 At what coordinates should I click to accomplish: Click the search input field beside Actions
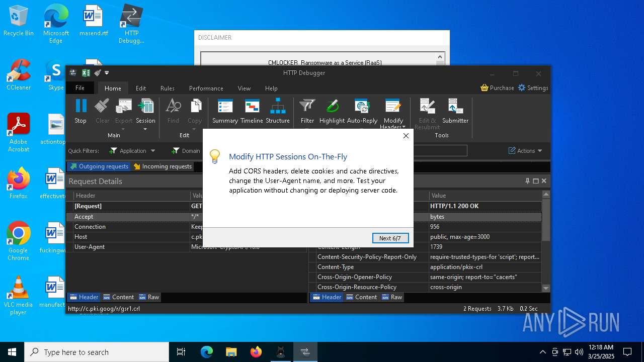[440, 151]
